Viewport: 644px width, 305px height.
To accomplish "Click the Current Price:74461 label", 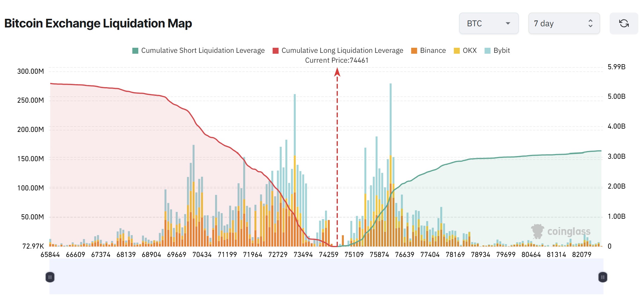I will click(337, 60).
